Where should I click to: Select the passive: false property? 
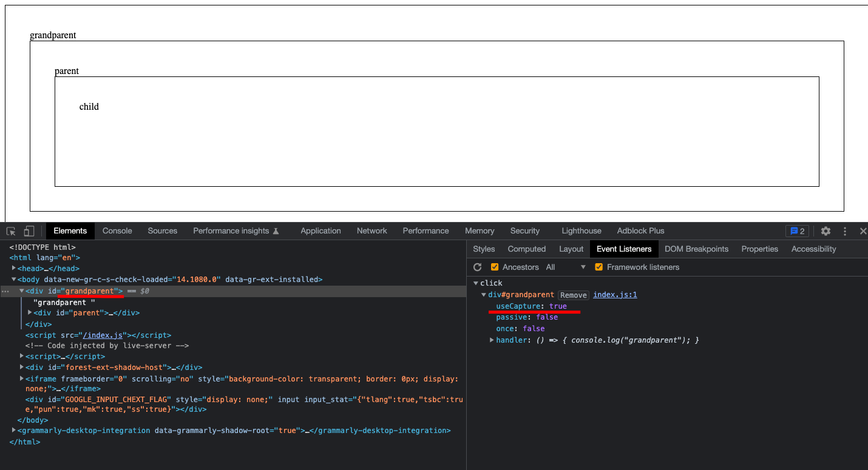527,317
